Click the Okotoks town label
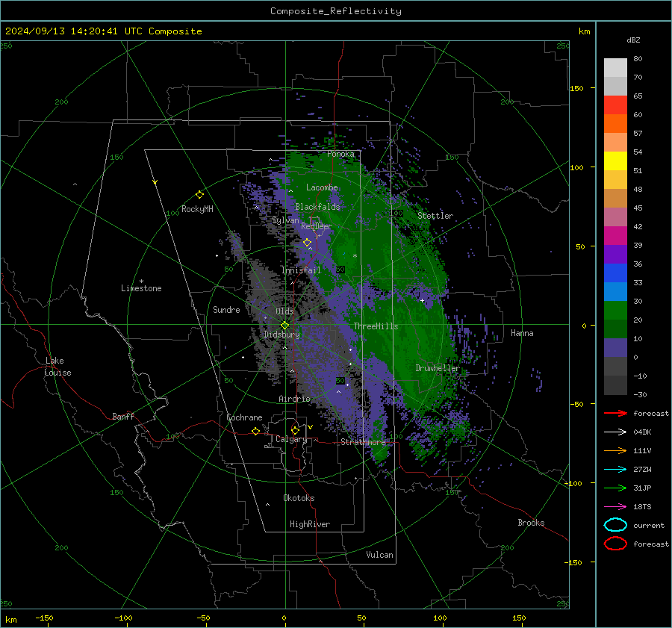 coord(299,498)
